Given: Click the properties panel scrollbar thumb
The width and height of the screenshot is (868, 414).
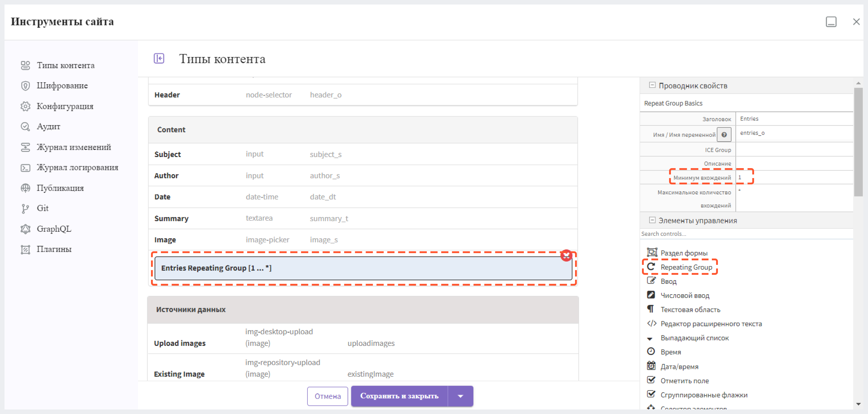Looking at the screenshot, I should pos(858,142).
